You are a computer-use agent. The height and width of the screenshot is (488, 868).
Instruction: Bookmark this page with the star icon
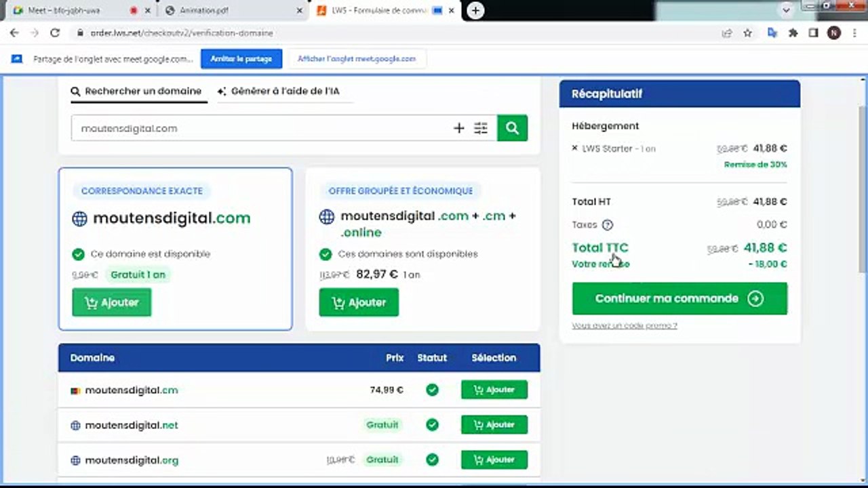click(748, 33)
